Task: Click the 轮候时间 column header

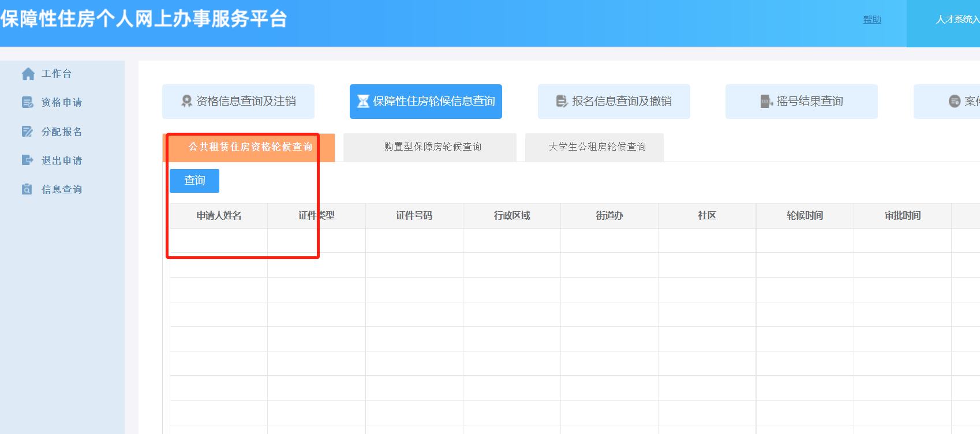Action: click(805, 216)
